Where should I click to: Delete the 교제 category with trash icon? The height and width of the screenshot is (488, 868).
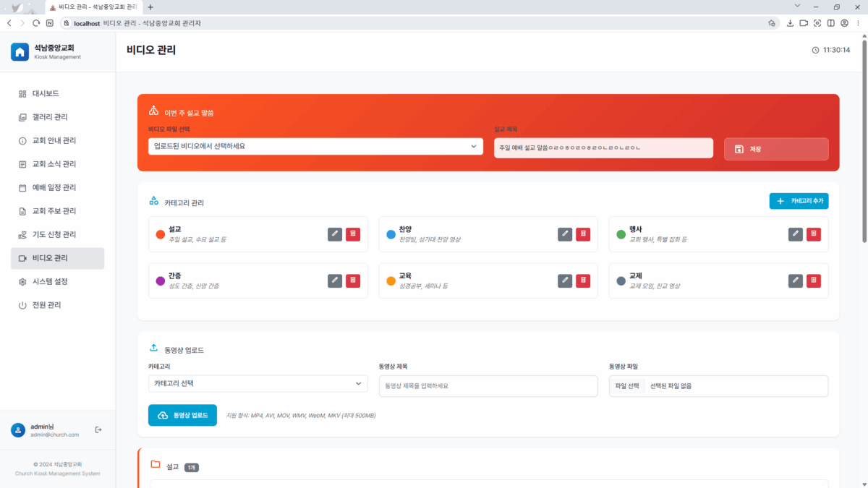(x=814, y=281)
